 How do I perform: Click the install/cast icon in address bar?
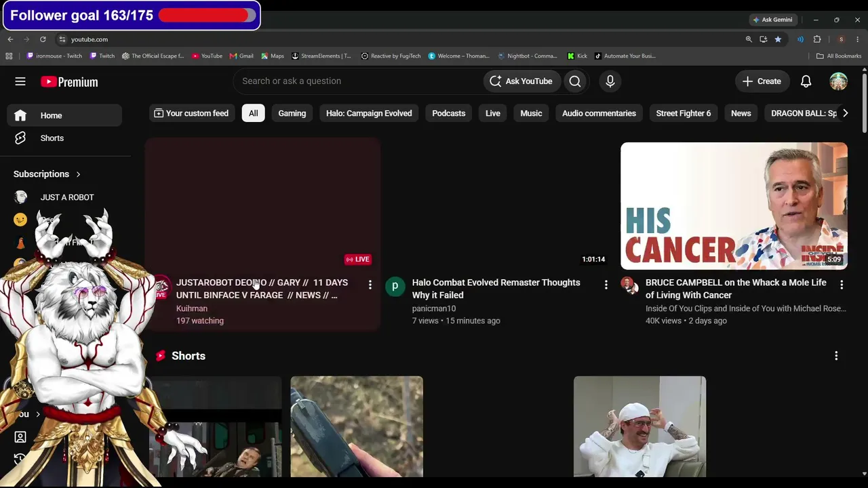click(x=763, y=39)
